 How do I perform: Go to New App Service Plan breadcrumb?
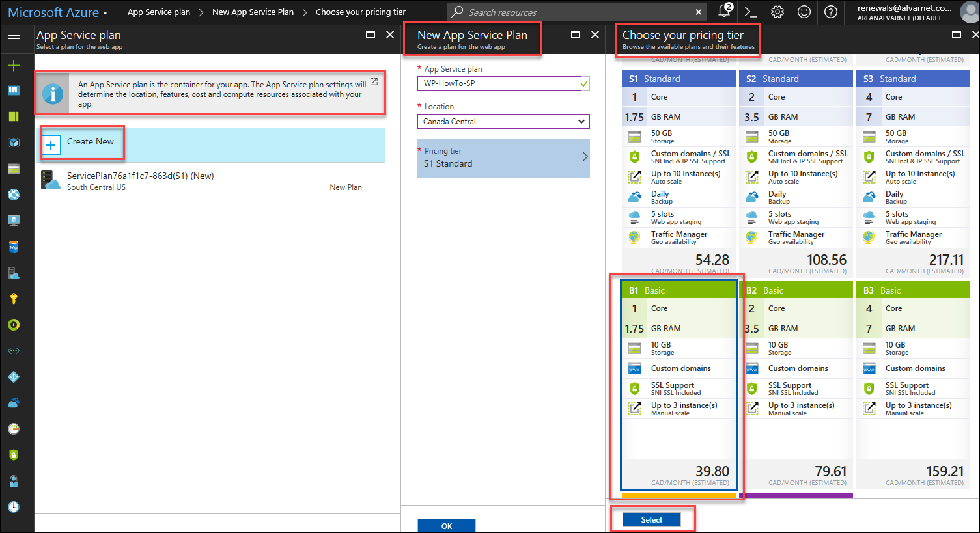tap(253, 12)
